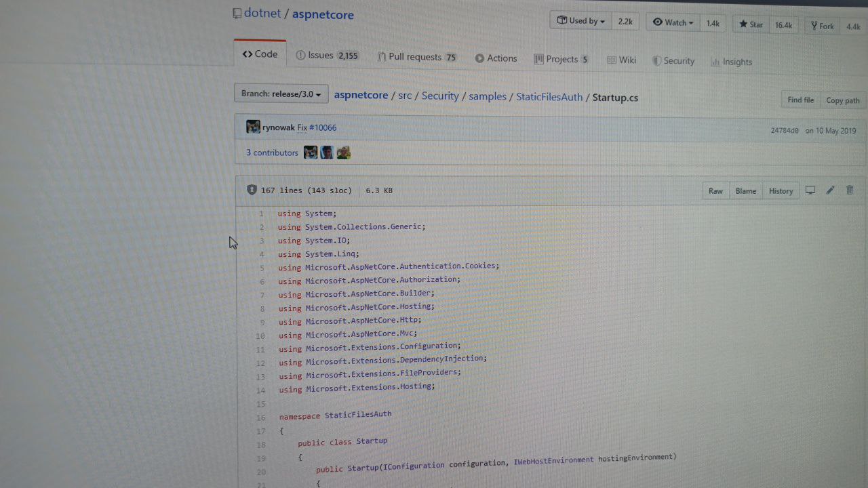
Task: Open the Fix commit message link
Action: (x=302, y=127)
